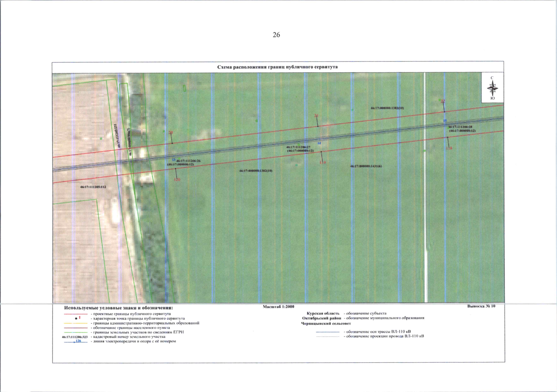Click boundary point marker 21
This screenshot has width=557, height=392.
coord(316,116)
